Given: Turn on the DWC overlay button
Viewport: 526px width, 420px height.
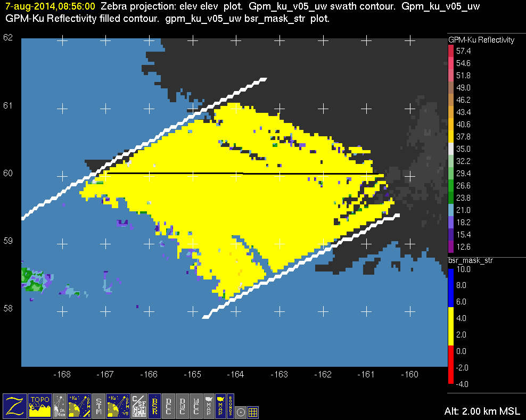Looking at the screenshot, I should [183, 406].
